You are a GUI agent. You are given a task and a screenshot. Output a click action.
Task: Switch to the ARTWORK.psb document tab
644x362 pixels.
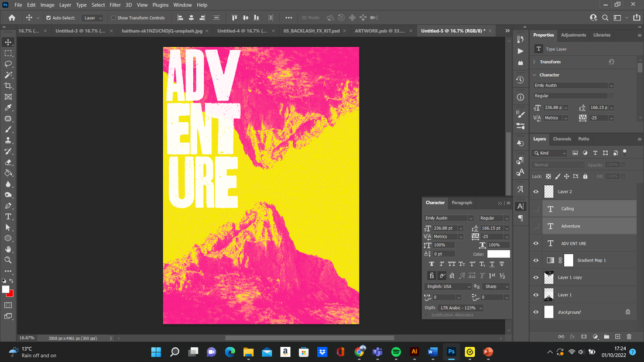point(379,31)
